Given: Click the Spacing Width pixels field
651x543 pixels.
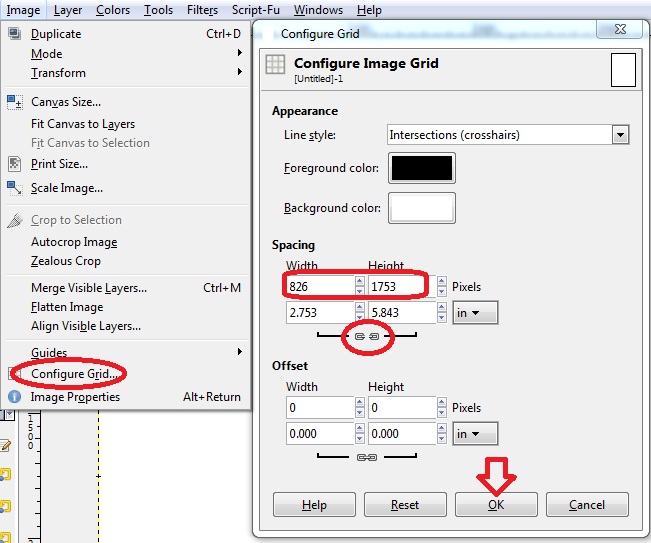Looking at the screenshot, I should 320,286.
